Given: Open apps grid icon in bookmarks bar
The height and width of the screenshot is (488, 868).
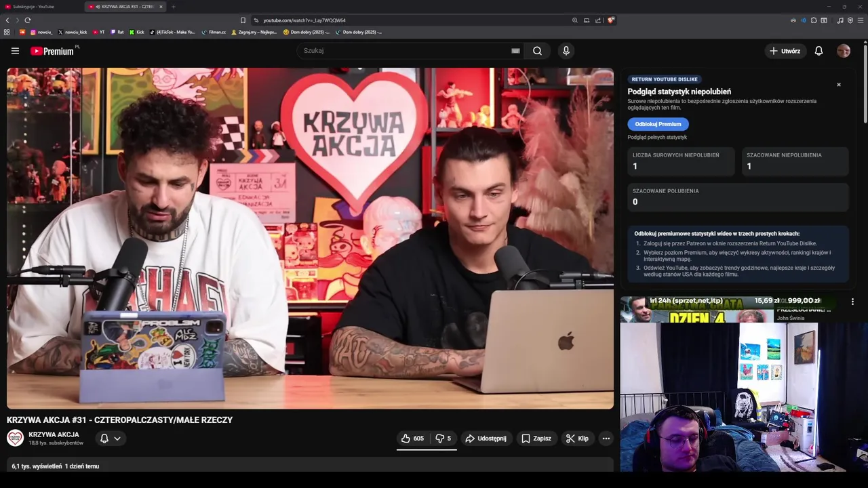Looking at the screenshot, I should pyautogui.click(x=7, y=32).
